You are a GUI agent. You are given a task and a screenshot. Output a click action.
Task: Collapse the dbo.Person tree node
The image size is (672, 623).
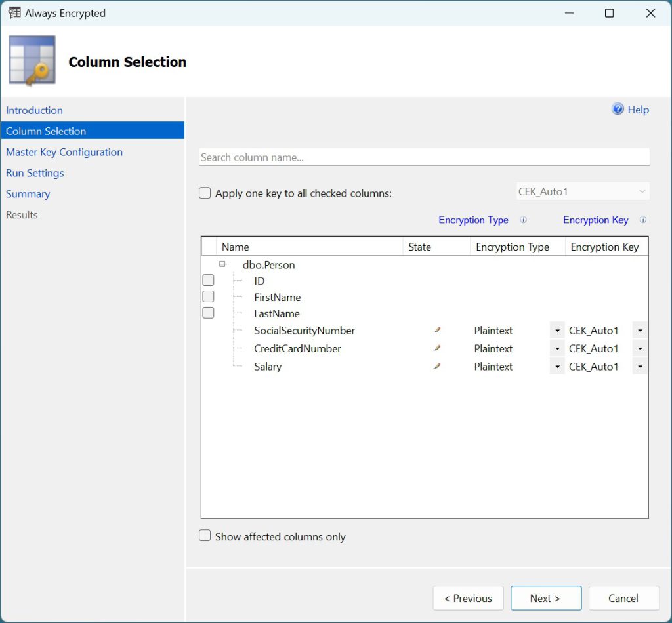click(x=222, y=264)
